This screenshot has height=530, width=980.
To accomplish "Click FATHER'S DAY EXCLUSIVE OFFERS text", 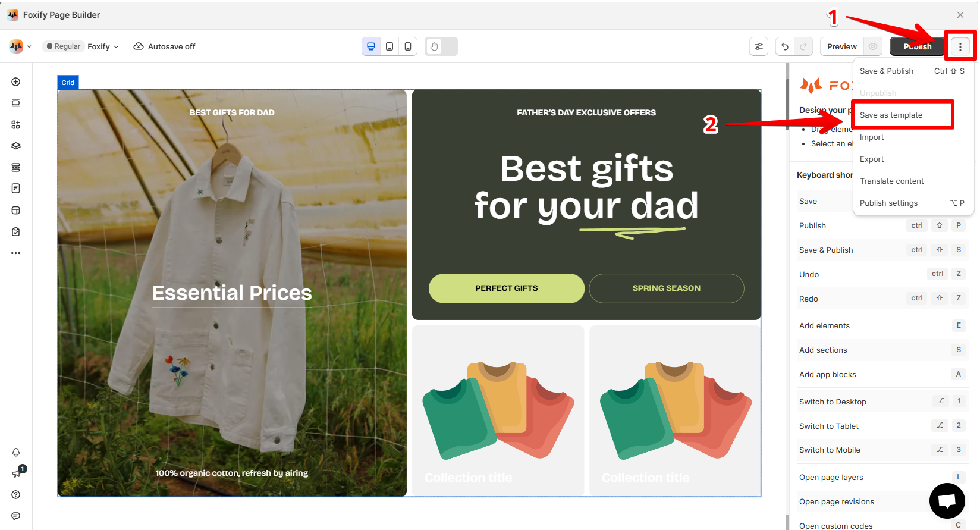I will (586, 112).
